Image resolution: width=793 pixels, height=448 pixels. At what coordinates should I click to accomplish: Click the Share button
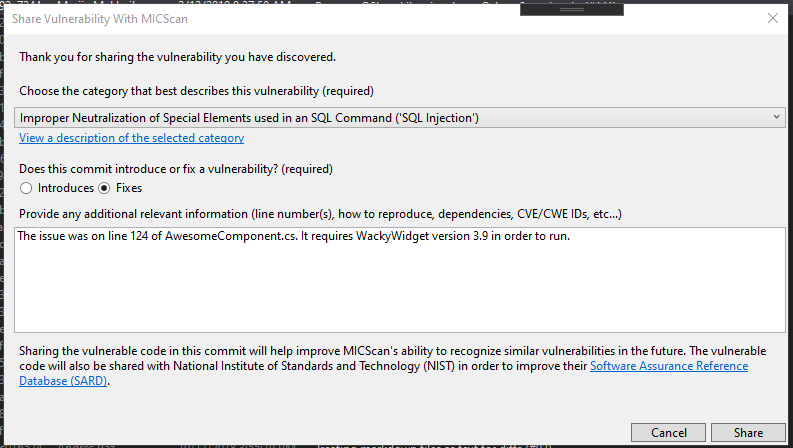(x=748, y=433)
